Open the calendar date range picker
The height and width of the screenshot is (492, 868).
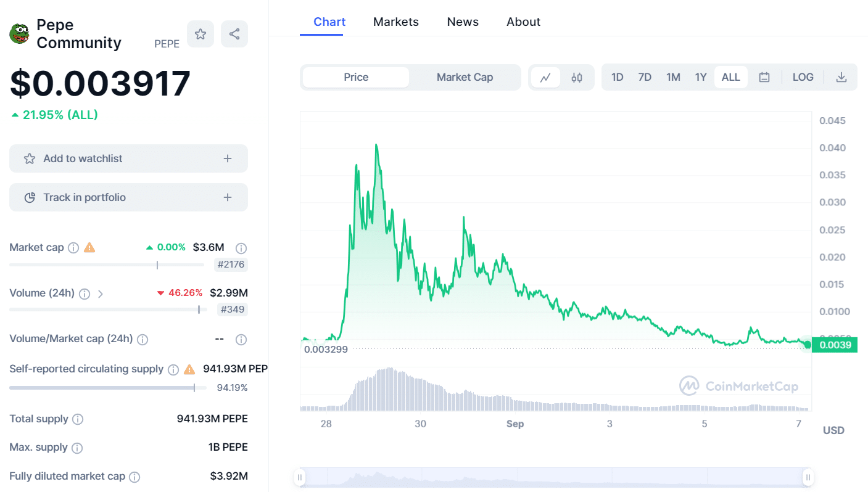click(x=764, y=77)
